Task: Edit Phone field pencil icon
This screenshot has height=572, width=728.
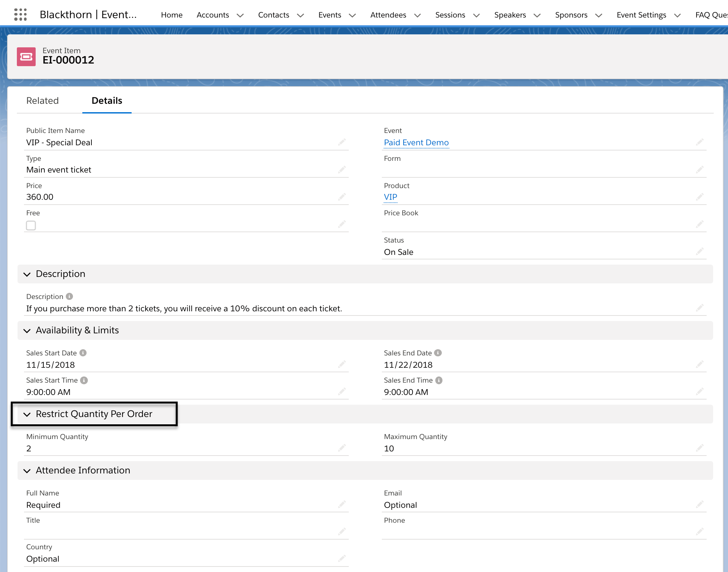Action: [699, 531]
